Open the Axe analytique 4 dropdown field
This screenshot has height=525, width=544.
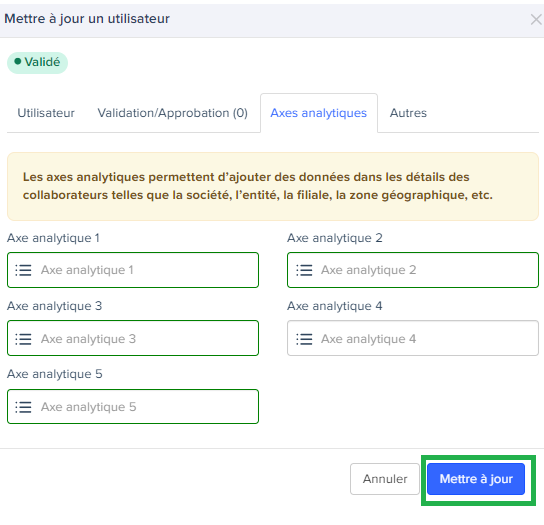coord(413,338)
